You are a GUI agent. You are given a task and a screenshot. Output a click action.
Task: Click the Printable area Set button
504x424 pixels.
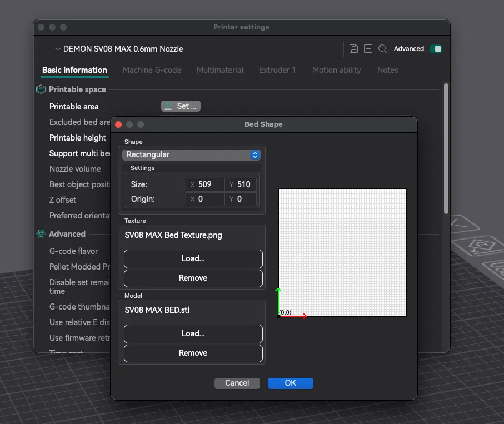[x=181, y=106]
